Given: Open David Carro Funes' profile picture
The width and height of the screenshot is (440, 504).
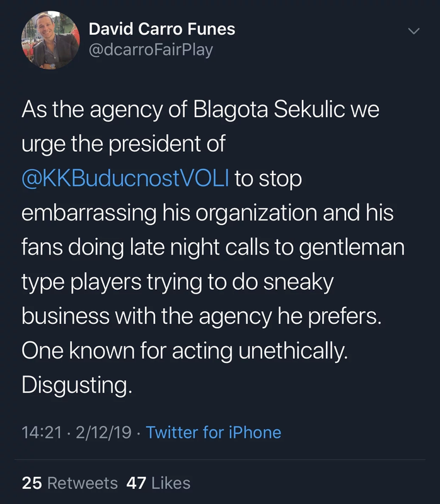Looking at the screenshot, I should click(x=50, y=39).
